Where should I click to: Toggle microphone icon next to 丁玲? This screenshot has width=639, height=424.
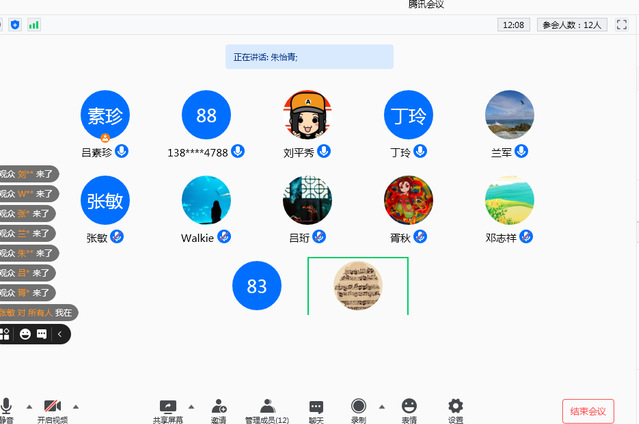(421, 152)
